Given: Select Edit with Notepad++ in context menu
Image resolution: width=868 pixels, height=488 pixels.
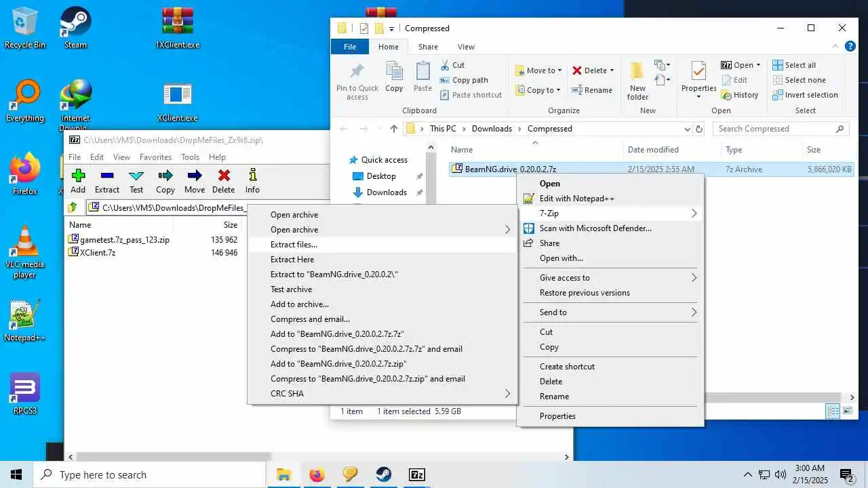Looking at the screenshot, I should coord(610,199).
